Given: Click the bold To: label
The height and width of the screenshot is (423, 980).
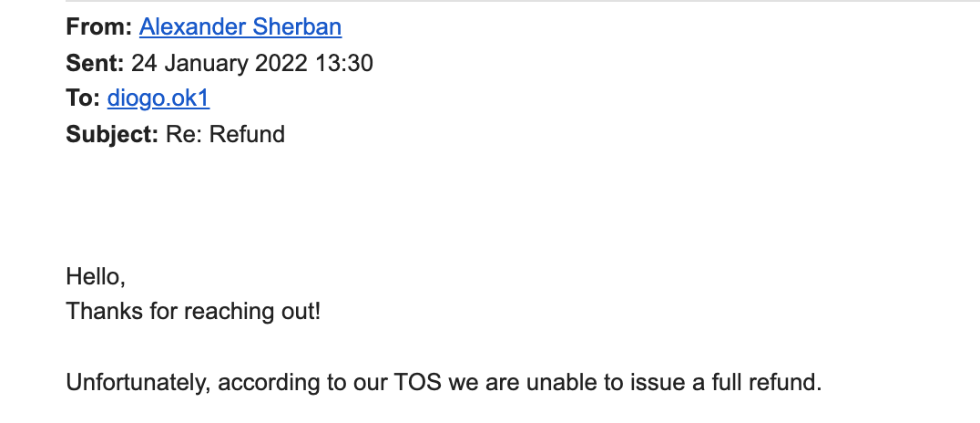Looking at the screenshot, I should tap(83, 98).
